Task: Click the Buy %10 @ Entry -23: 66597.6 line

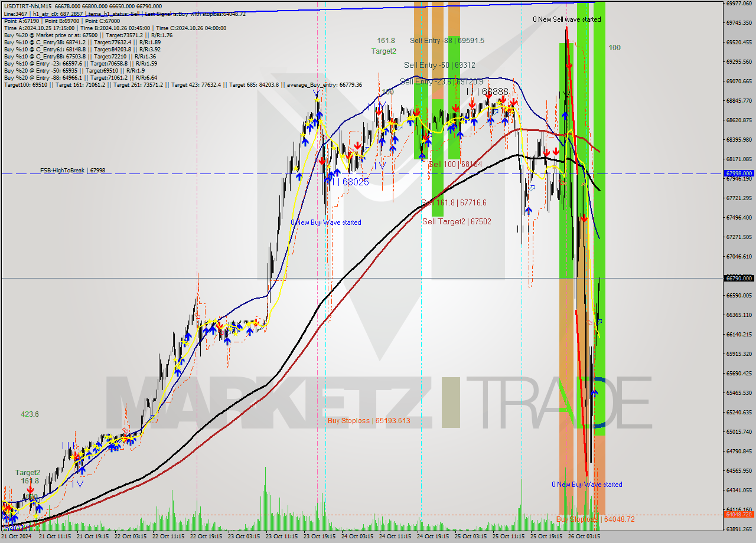Action: tap(80, 63)
